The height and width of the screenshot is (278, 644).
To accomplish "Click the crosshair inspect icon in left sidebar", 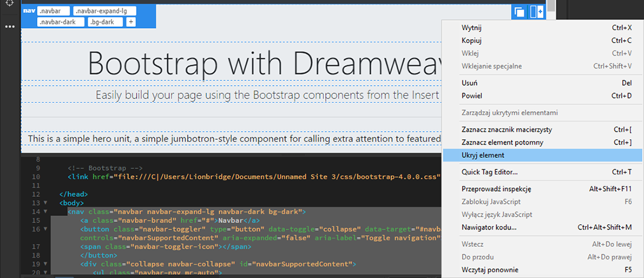I will coord(10,3).
